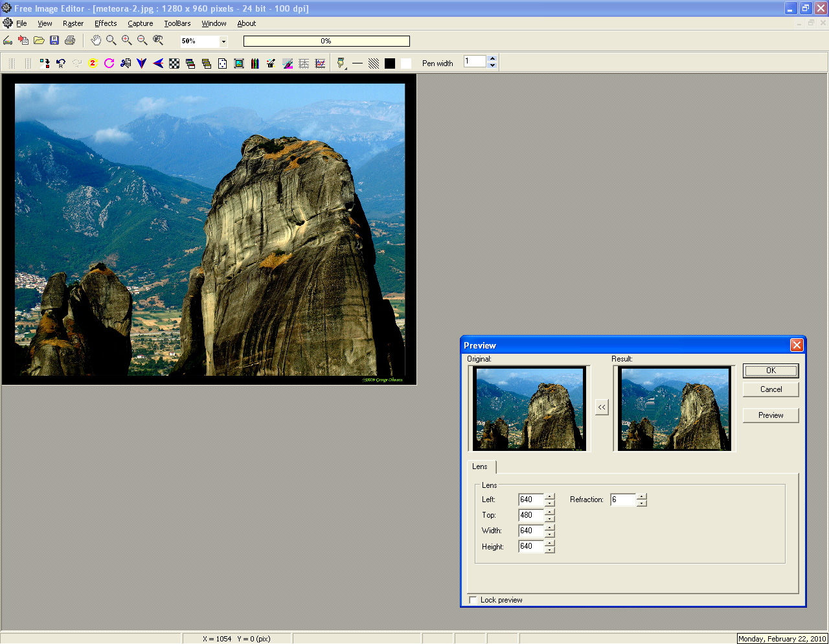This screenshot has height=644, width=829.
Task: Save the image with the floppy icon
Action: click(x=54, y=41)
